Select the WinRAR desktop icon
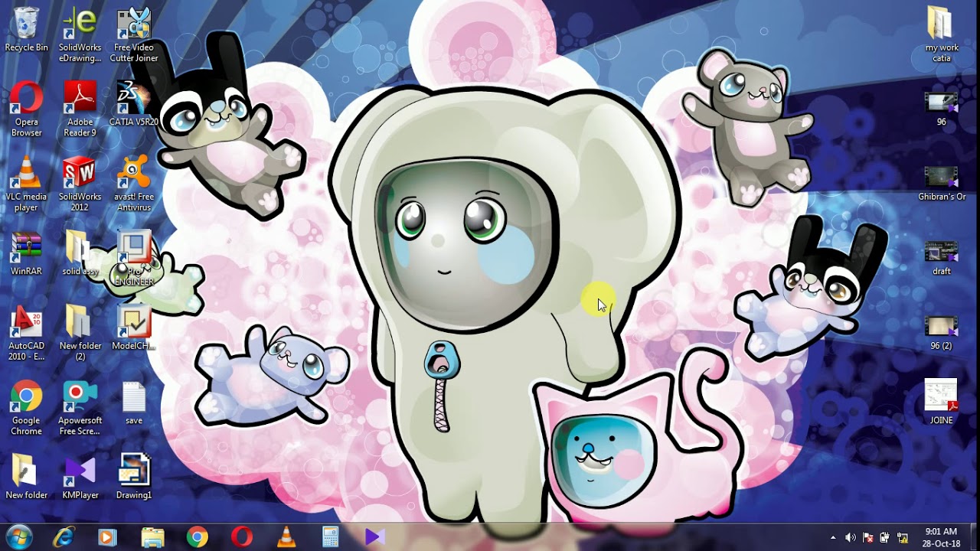This screenshot has width=980, height=551. coord(26,253)
